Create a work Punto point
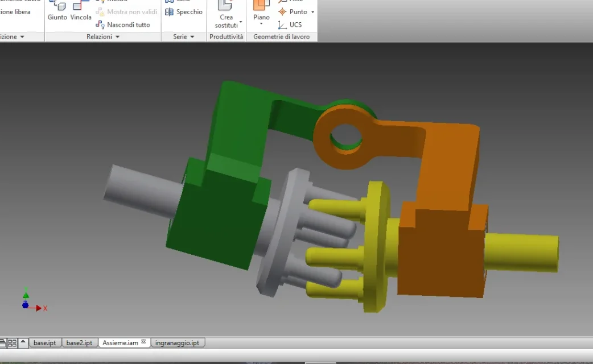 pos(293,12)
